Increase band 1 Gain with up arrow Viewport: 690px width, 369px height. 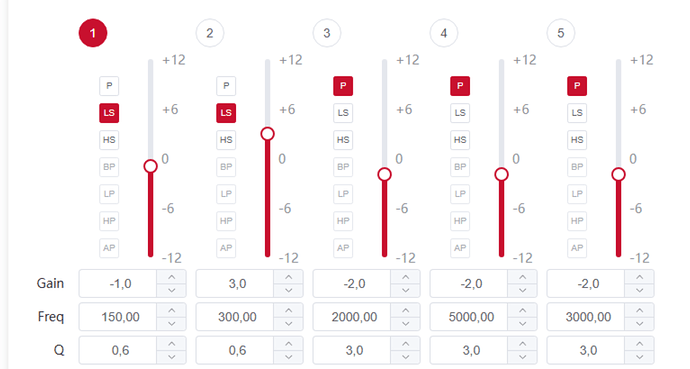172,277
